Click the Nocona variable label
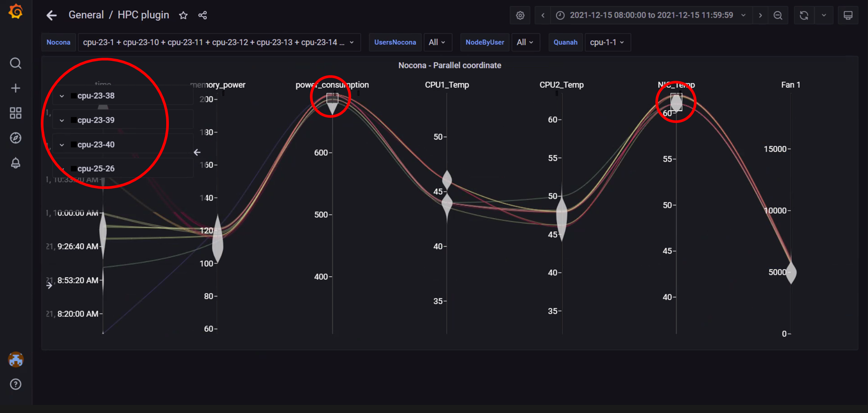 click(59, 43)
